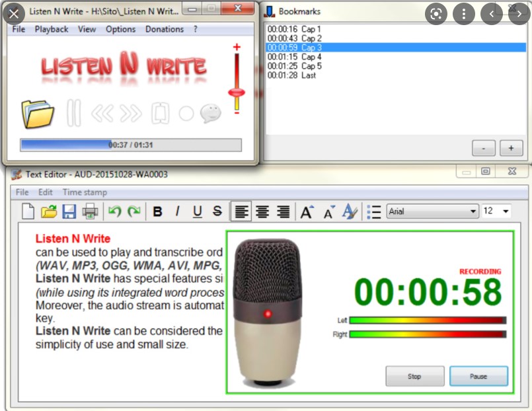Select bookmark 00:01:25 Cap 5
532x411 pixels.
396,66
